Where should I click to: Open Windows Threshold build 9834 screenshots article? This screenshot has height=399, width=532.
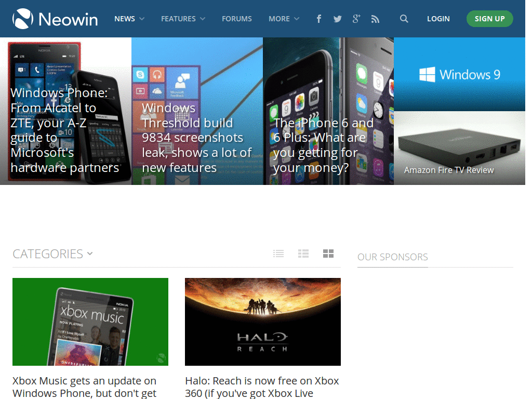[197, 111]
